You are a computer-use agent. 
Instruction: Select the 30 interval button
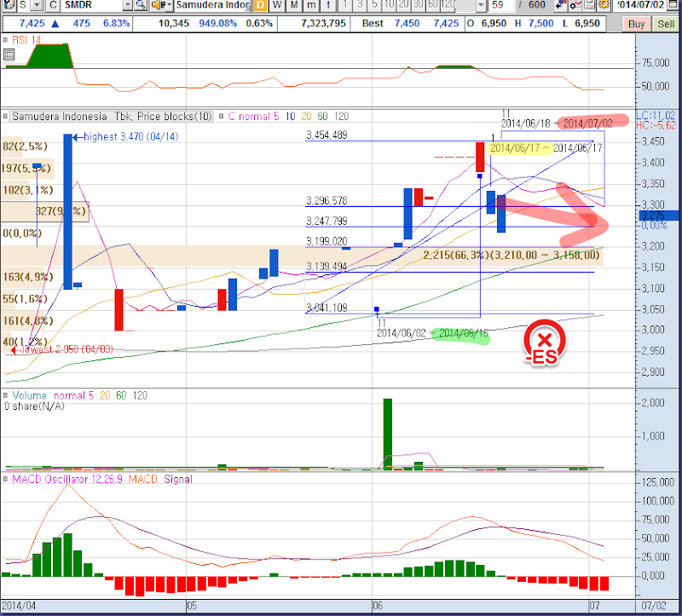click(419, 5)
